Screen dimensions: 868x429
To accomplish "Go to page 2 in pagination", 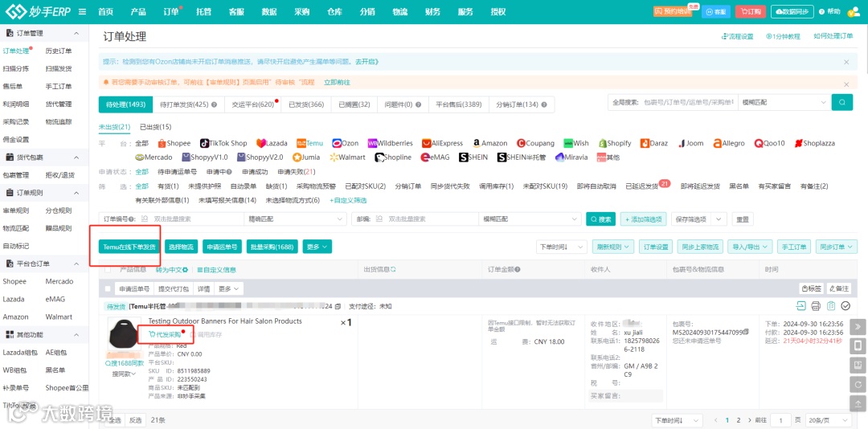I will point(739,421).
